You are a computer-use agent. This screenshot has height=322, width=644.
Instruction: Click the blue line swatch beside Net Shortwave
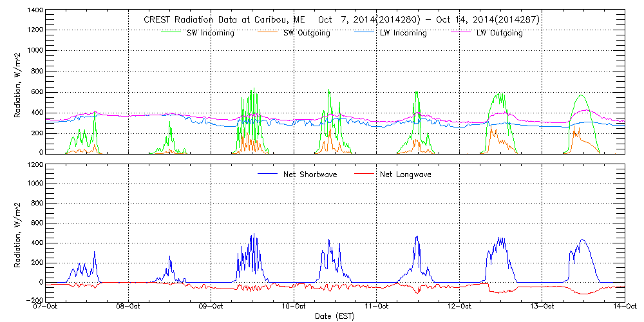point(269,175)
